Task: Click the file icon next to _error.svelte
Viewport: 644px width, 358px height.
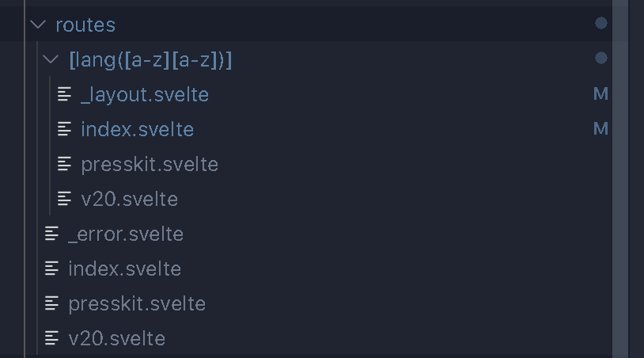Action: 51,234
